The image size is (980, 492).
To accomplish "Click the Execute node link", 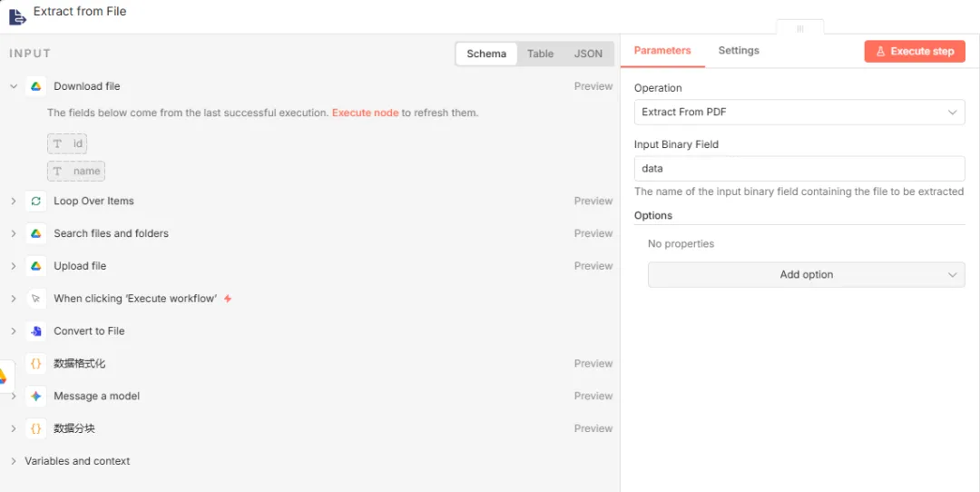I will [x=365, y=113].
